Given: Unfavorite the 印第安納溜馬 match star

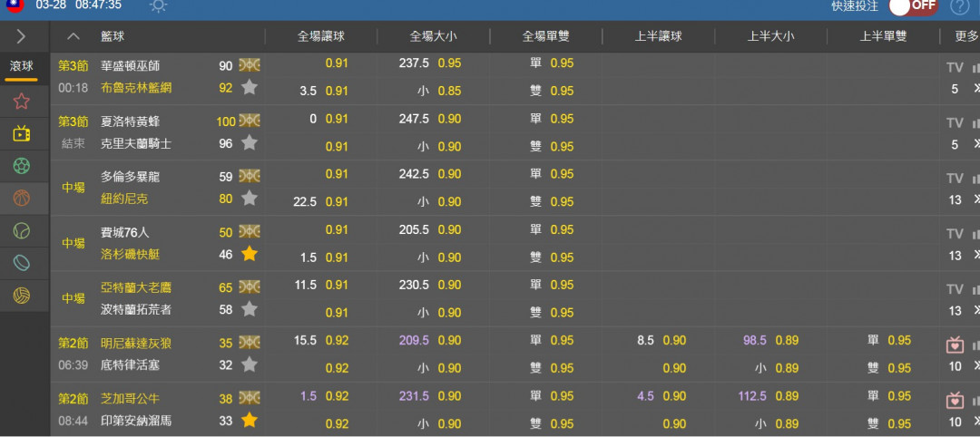Looking at the screenshot, I should click(x=250, y=420).
